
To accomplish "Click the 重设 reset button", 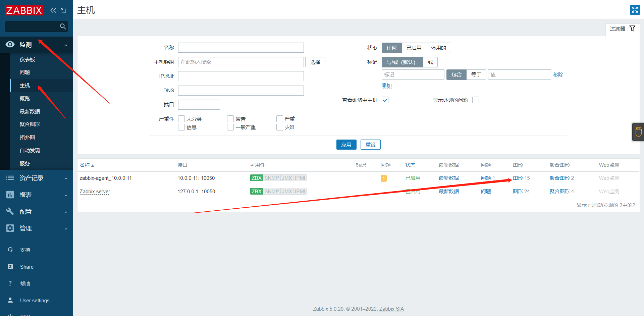I will (370, 145).
